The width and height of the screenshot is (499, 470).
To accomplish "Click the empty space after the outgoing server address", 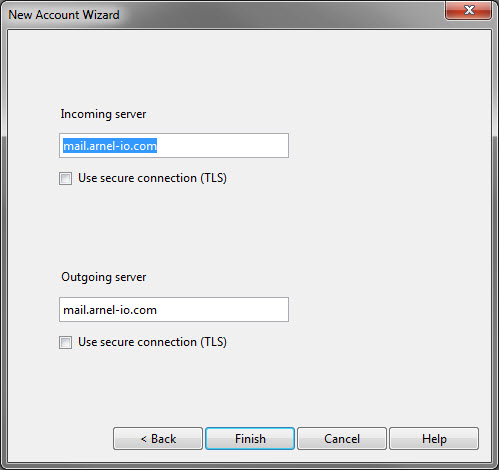I will (x=222, y=310).
